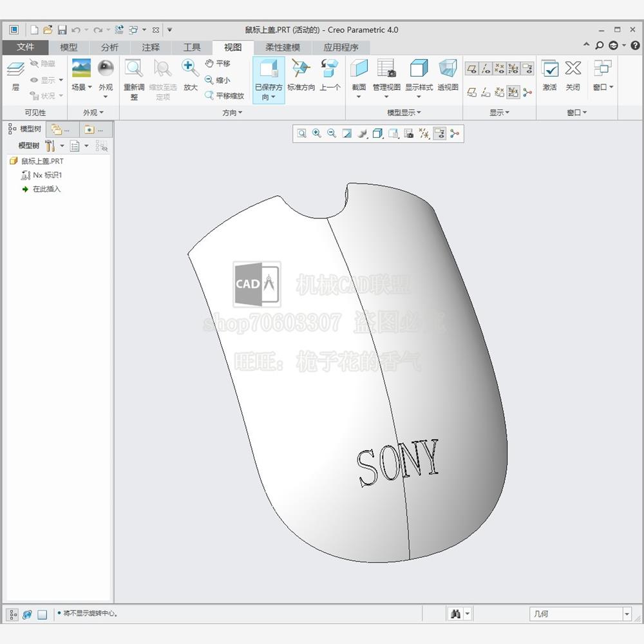Toggle coordinate system display in ribbon
644x644 pixels.
tap(513, 69)
